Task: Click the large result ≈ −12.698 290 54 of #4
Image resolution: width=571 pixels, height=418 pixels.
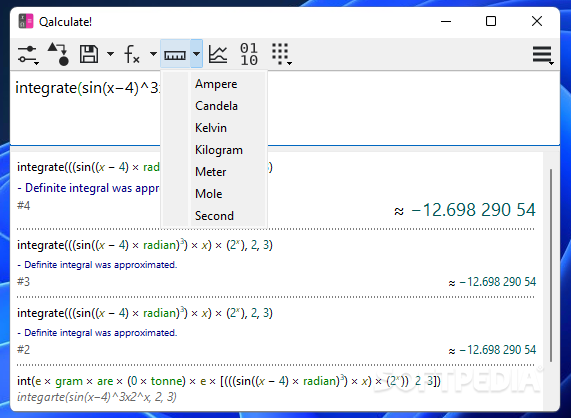Action: click(465, 210)
